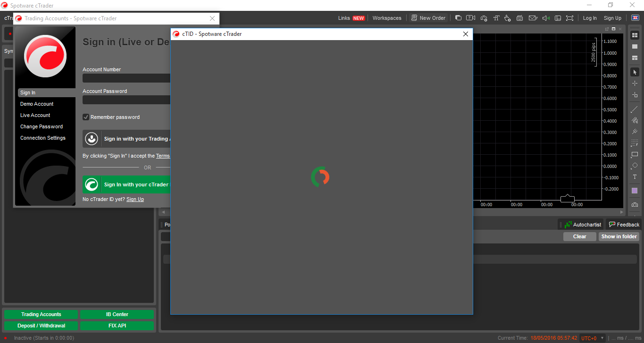
Task: Click the chart's horizontal scrollbar right arrow
Action: coord(621,212)
